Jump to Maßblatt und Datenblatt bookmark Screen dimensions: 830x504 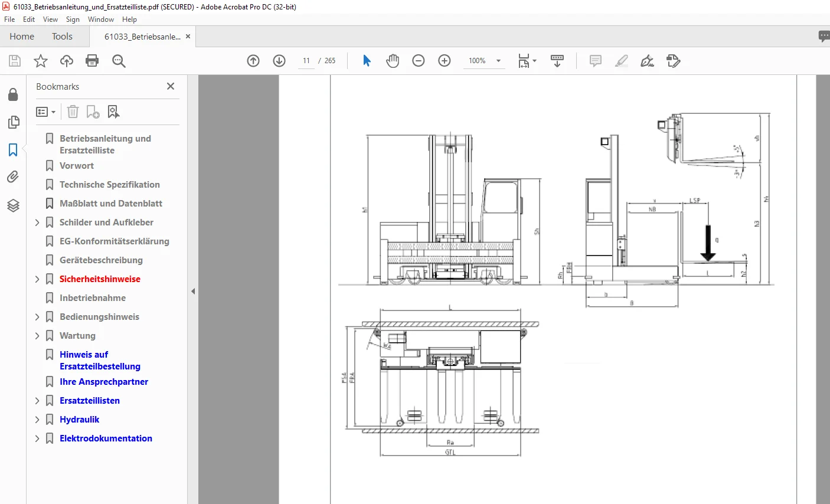(x=111, y=204)
